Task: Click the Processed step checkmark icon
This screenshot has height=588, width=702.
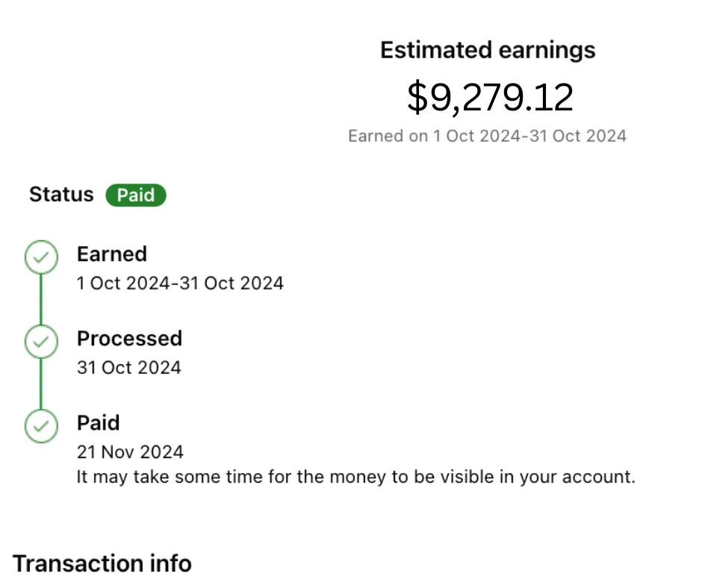Action: click(41, 343)
